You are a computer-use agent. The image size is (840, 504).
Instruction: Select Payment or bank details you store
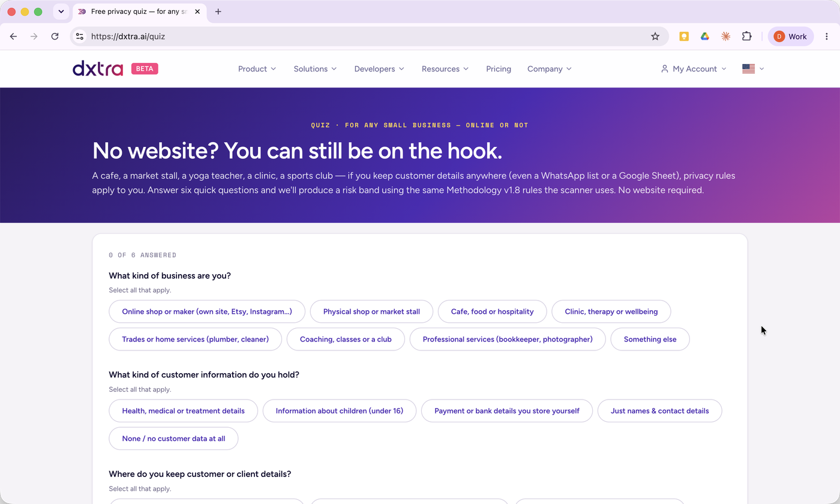click(x=507, y=411)
